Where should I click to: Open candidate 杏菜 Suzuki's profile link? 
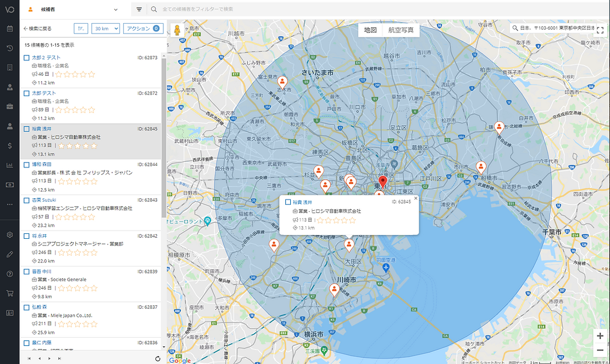[44, 200]
